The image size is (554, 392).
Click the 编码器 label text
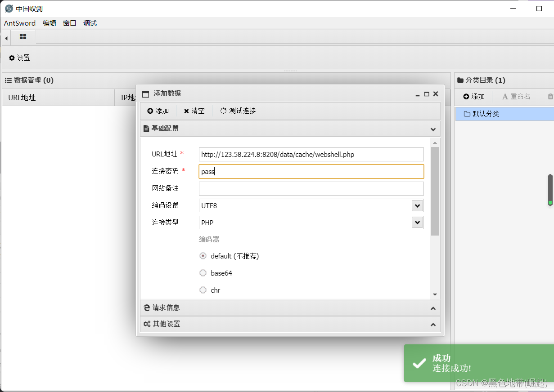point(209,239)
